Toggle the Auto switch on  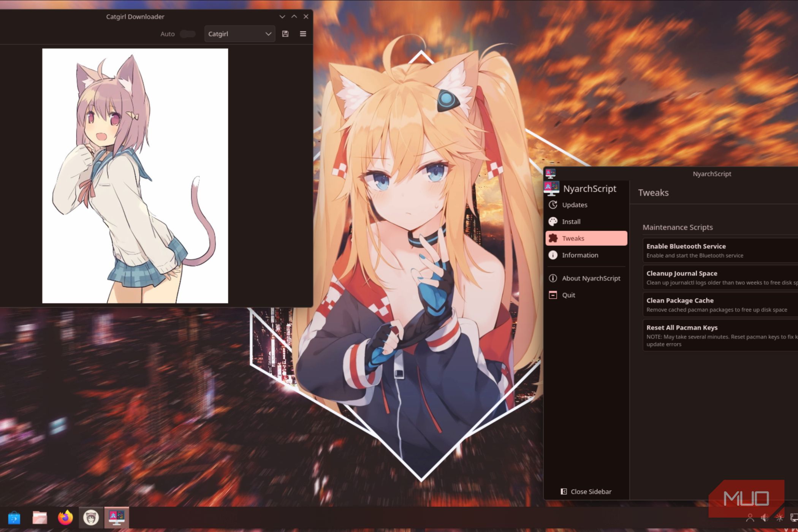188,34
